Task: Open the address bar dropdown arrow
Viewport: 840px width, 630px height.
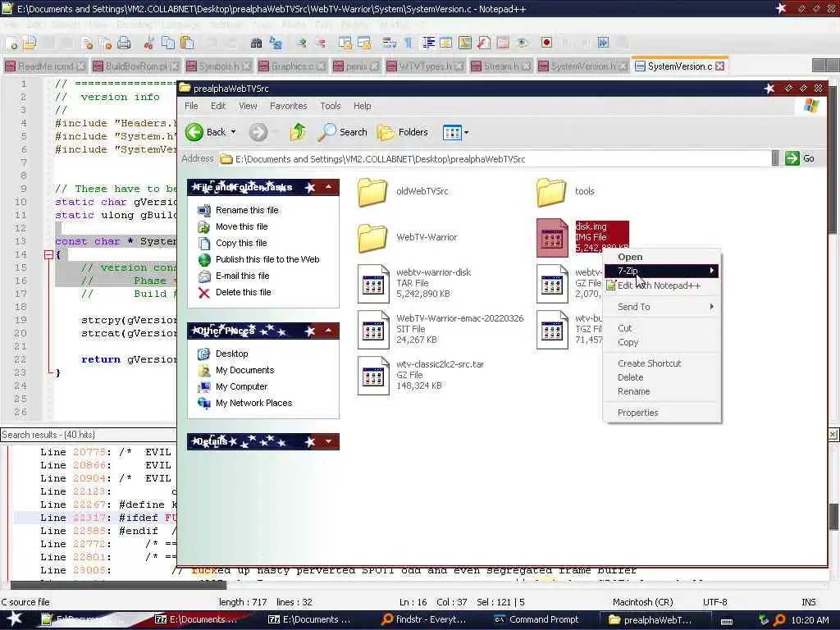Action: (x=774, y=158)
